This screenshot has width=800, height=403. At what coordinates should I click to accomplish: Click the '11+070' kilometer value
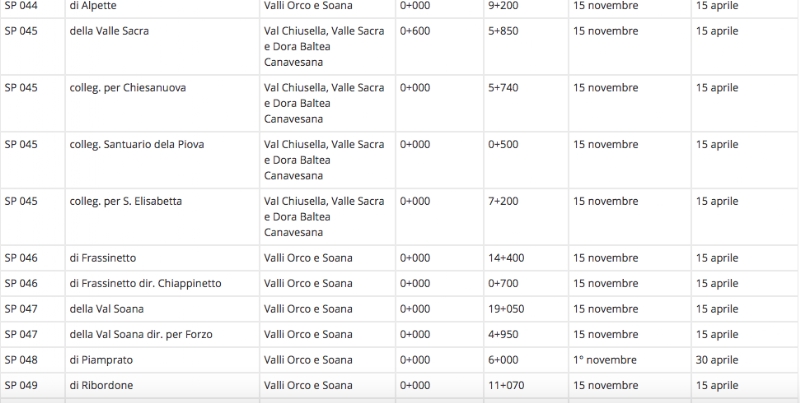pos(506,385)
